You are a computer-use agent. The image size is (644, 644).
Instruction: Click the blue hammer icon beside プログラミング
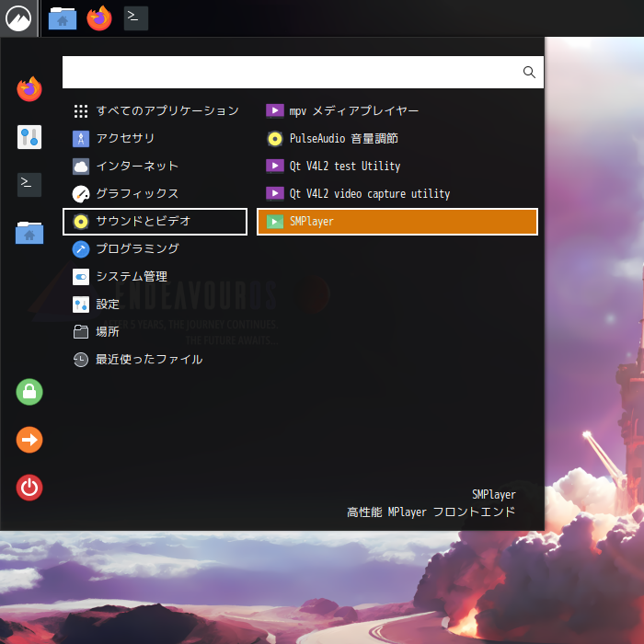click(x=81, y=249)
